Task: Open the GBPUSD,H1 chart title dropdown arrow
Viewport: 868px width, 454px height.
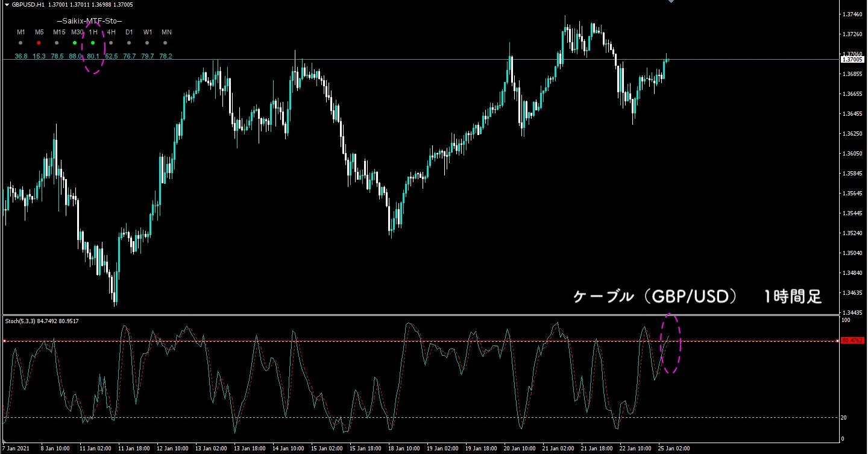Action: point(6,5)
